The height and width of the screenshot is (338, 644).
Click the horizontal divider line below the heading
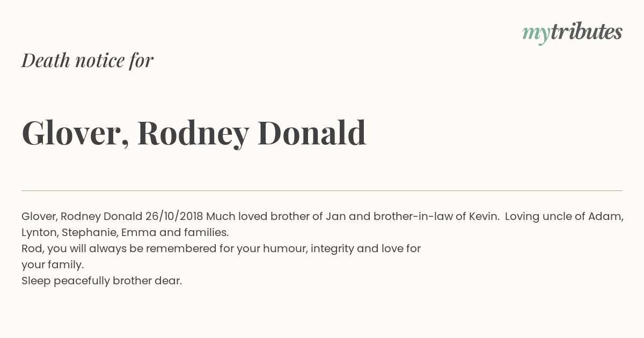click(x=322, y=190)
